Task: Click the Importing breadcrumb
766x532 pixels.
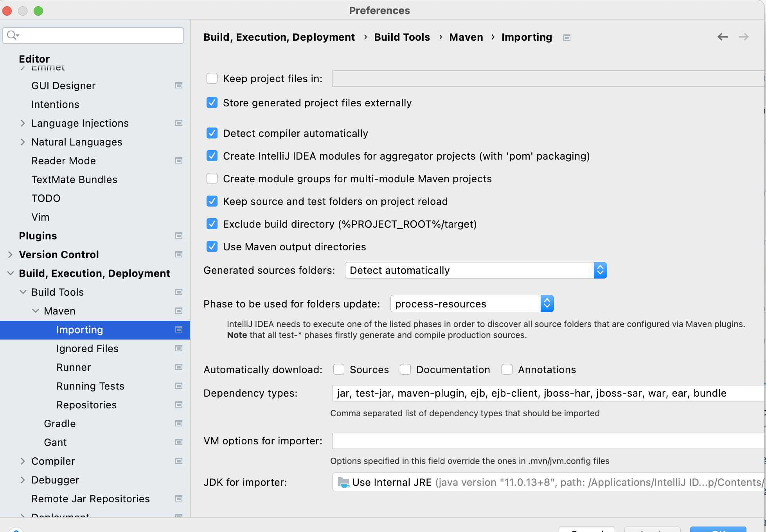Action: [x=527, y=37]
